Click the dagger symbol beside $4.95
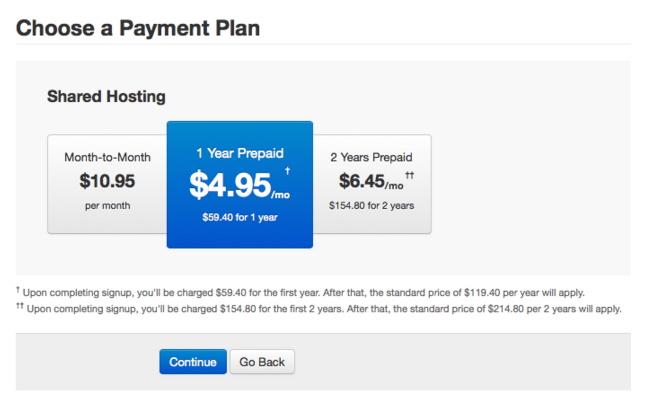 287,171
